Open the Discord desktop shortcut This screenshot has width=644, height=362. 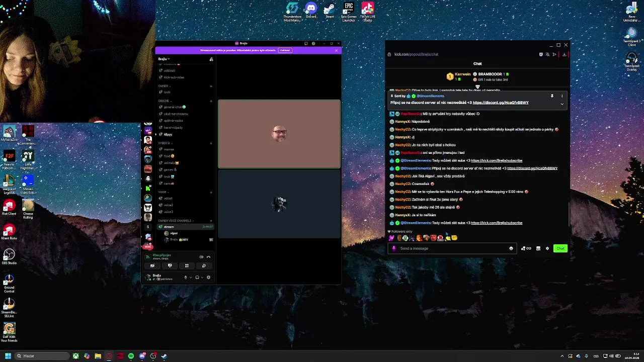311,11
